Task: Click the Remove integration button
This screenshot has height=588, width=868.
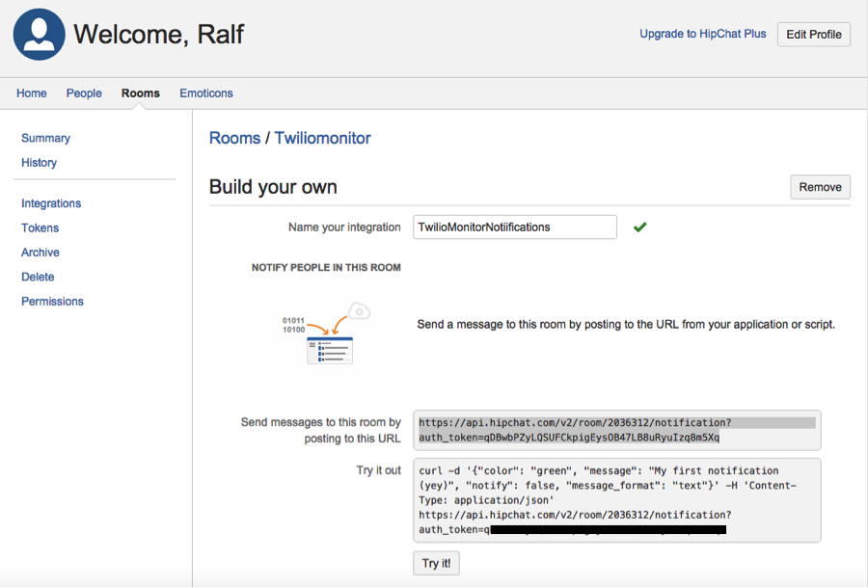Action: 821,187
